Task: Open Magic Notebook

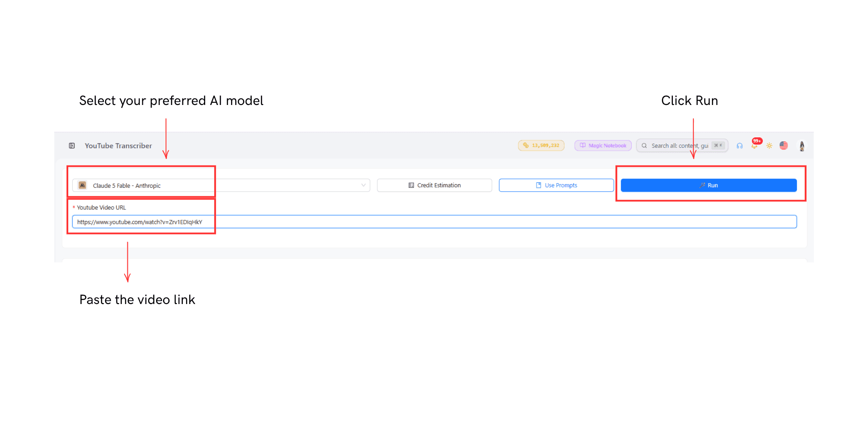Action: tap(603, 145)
